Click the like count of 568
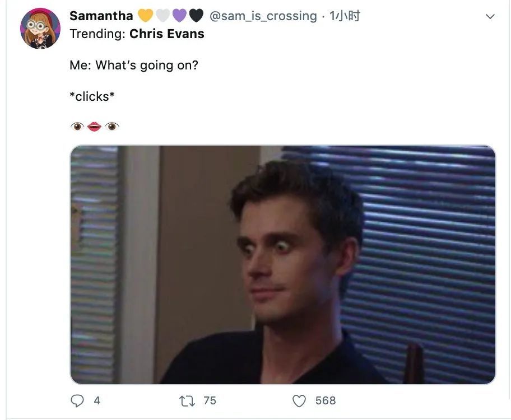 pos(326,400)
